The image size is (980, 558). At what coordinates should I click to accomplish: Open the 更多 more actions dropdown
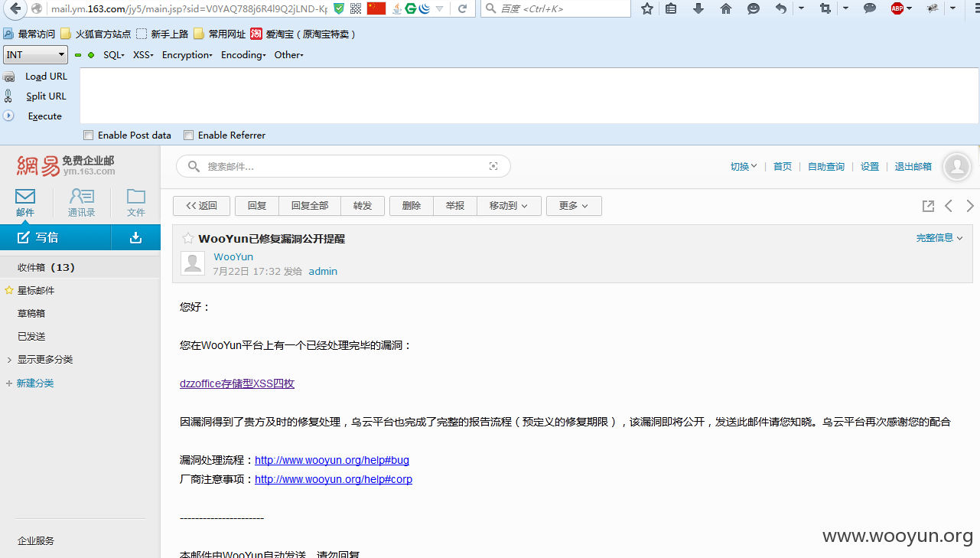click(x=574, y=206)
